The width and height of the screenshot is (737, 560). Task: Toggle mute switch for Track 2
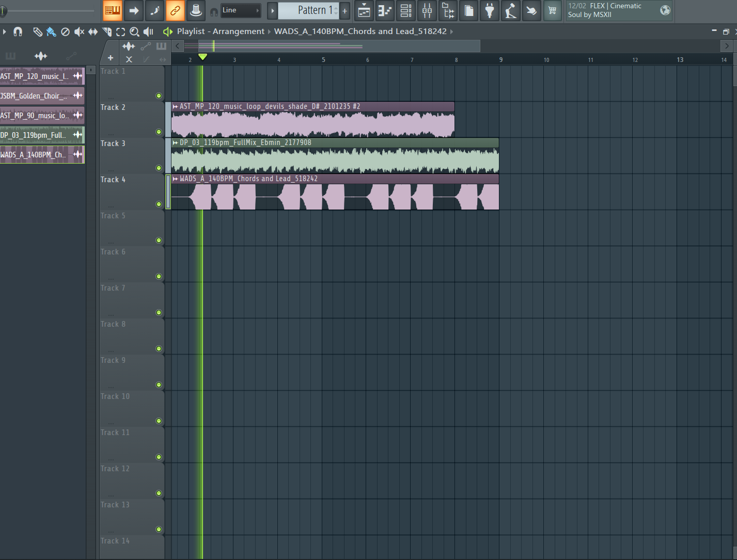pyautogui.click(x=159, y=132)
